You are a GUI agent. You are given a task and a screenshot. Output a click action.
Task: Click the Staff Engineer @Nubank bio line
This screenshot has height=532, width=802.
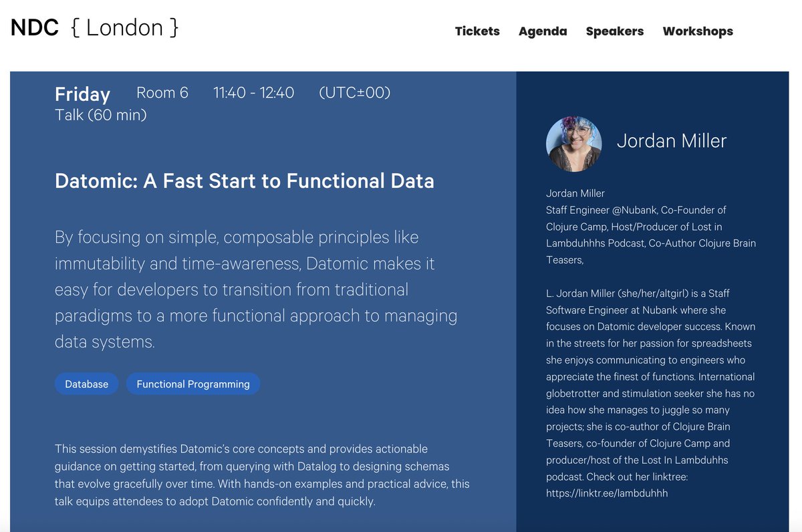651,235
